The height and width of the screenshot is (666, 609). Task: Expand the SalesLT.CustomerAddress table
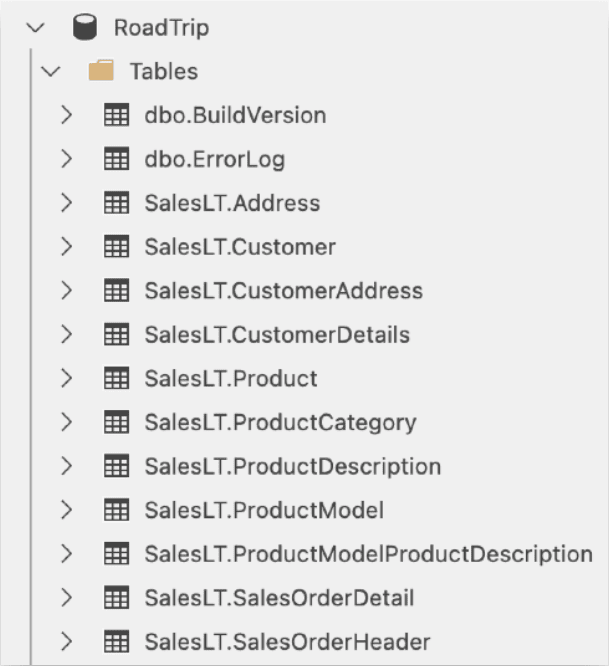coord(66,291)
